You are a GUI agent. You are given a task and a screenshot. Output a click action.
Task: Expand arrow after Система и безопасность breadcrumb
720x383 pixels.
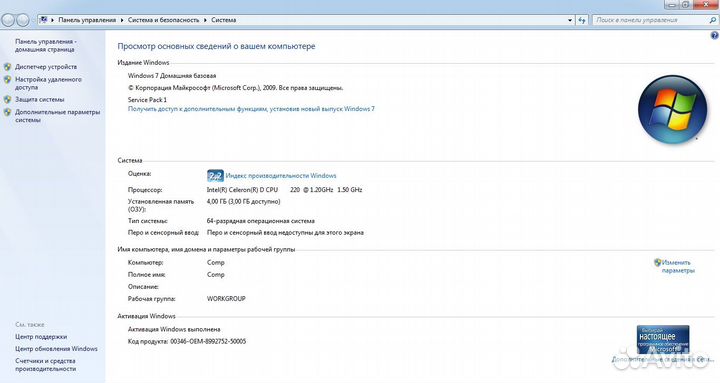[x=205, y=20]
